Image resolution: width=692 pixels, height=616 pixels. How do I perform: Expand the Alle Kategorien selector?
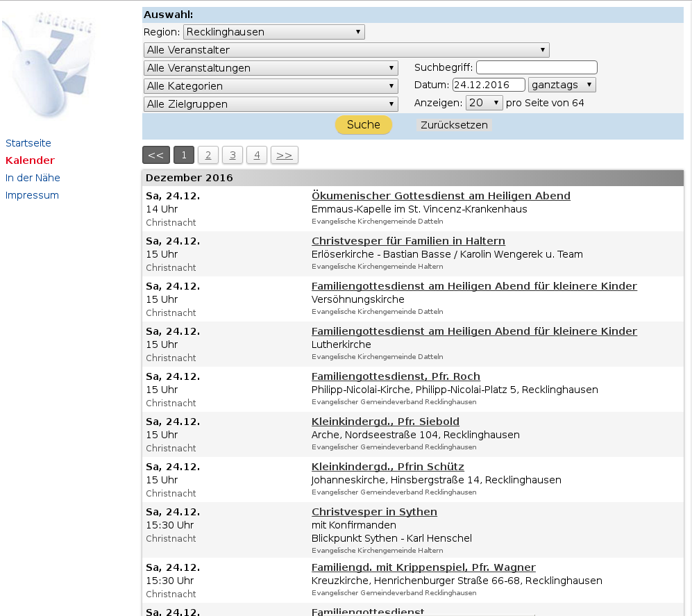[x=271, y=86]
